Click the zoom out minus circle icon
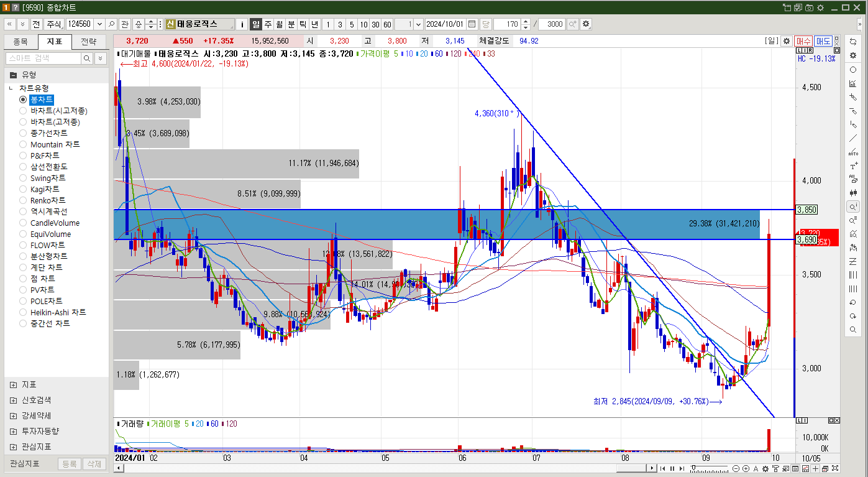The height and width of the screenshot is (477, 868). (736, 468)
